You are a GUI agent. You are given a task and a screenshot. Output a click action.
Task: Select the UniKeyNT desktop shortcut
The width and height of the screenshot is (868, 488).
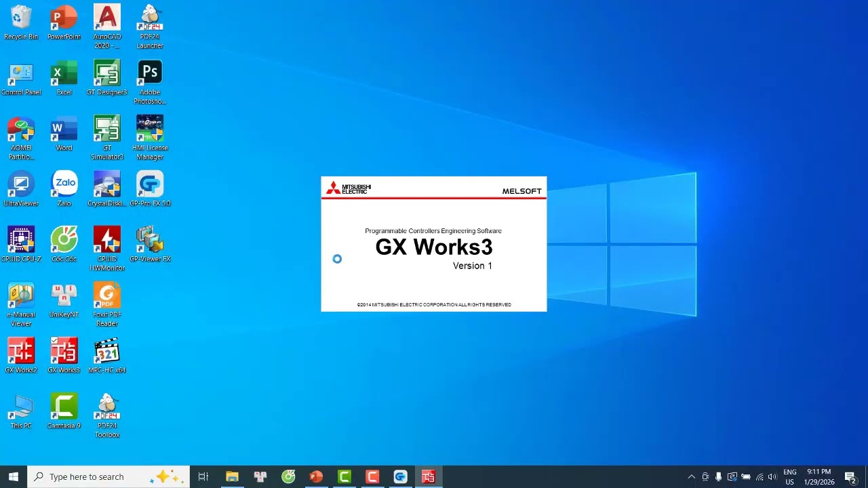point(64,300)
